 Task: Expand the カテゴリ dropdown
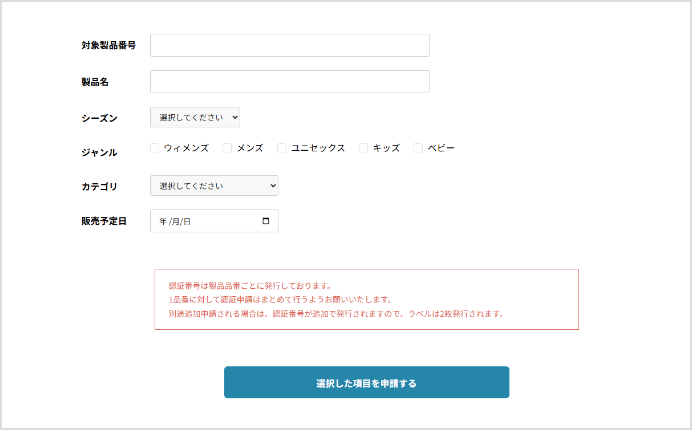click(x=214, y=185)
